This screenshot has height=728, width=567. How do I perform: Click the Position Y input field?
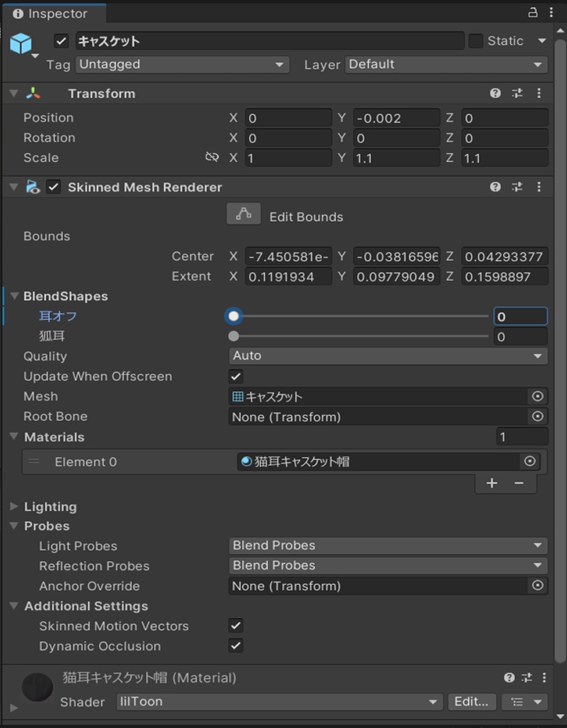coord(396,118)
